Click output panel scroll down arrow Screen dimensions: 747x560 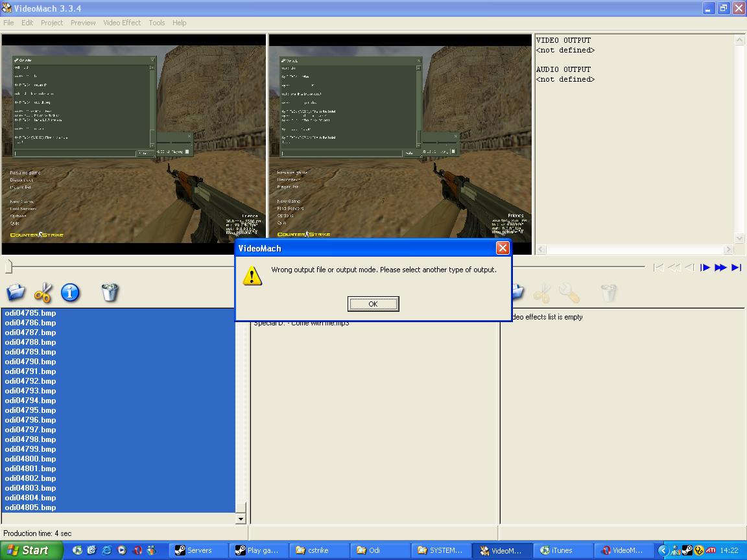[x=739, y=238]
